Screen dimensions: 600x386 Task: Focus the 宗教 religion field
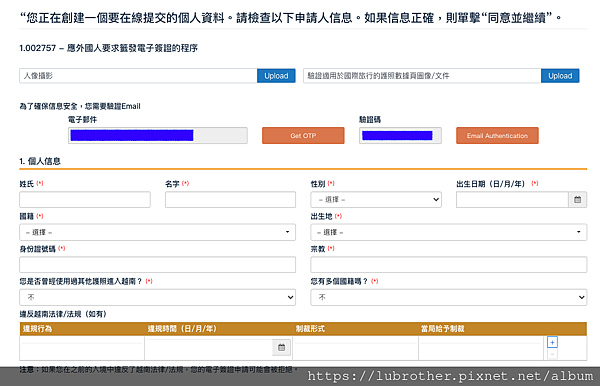pyautogui.click(x=448, y=265)
